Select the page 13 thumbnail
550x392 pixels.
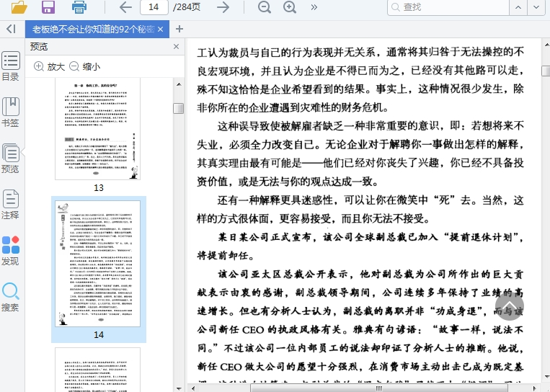click(97, 129)
